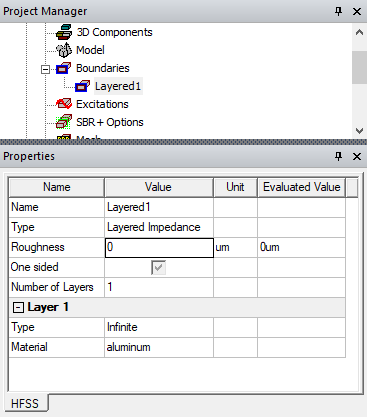This screenshot has width=367, height=417.
Task: Click the scroll up arrow in Project Manager
Action: point(359,33)
